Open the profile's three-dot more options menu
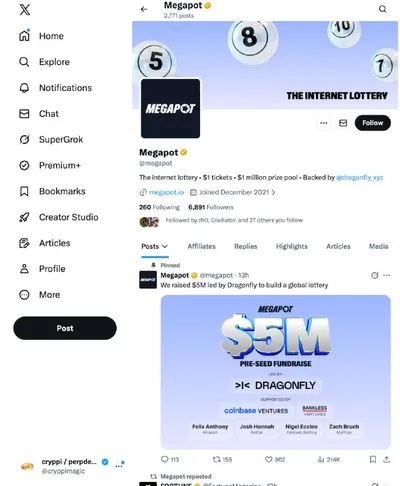The image size is (400, 486). click(x=324, y=123)
